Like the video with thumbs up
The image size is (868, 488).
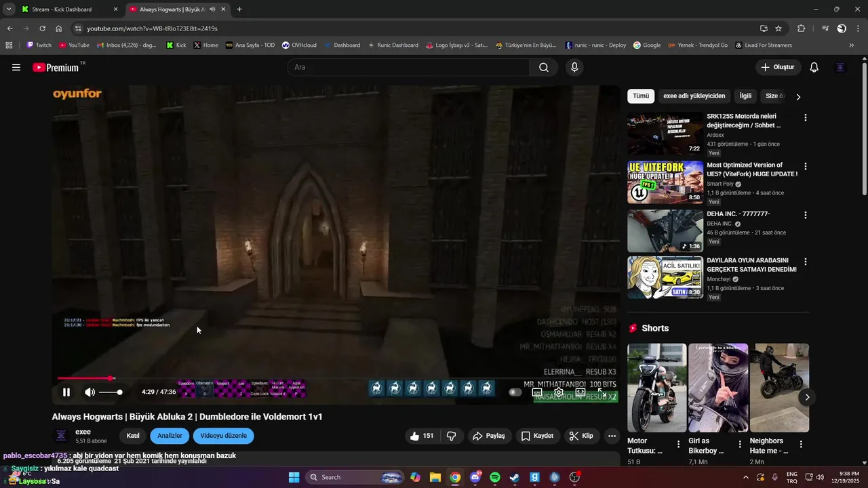pos(422,436)
